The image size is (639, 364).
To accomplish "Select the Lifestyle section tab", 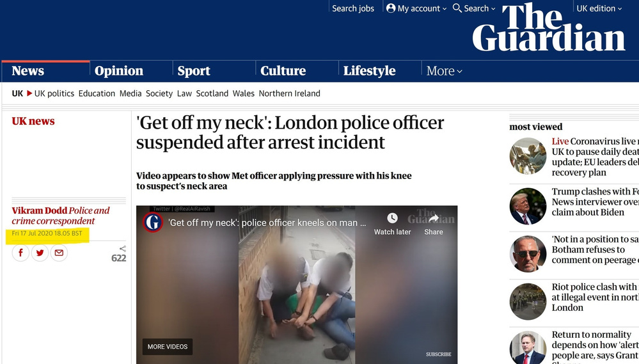I will (x=369, y=71).
